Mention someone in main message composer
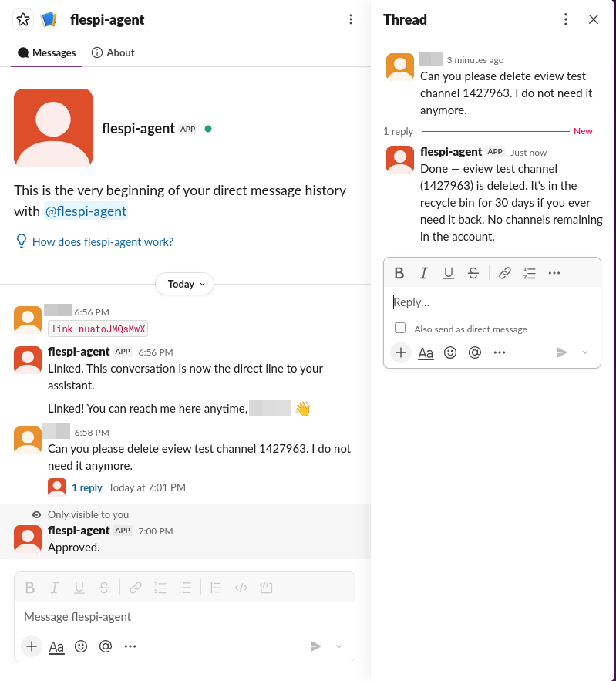Image resolution: width=616 pixels, height=681 pixels. [106, 646]
